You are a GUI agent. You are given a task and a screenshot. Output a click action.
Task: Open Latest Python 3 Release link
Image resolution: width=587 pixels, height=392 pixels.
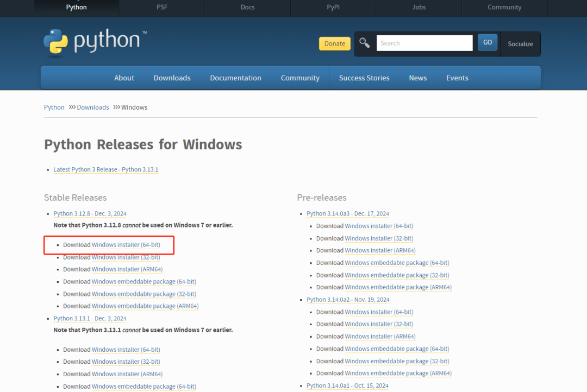106,169
